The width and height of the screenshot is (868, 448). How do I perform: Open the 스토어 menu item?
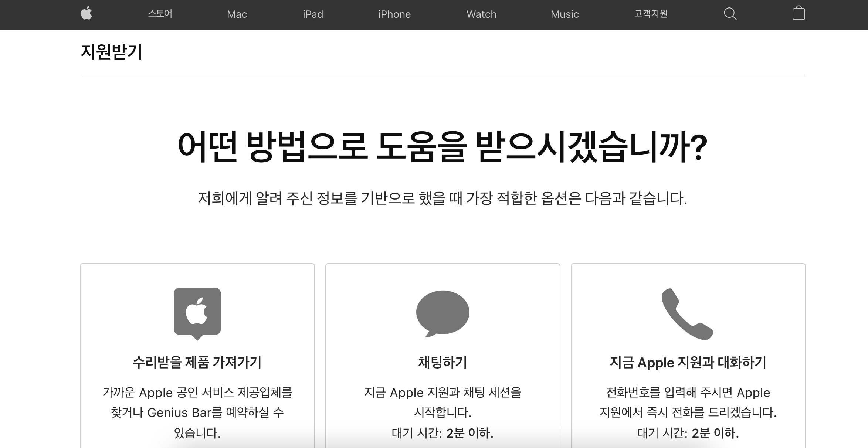(x=160, y=14)
